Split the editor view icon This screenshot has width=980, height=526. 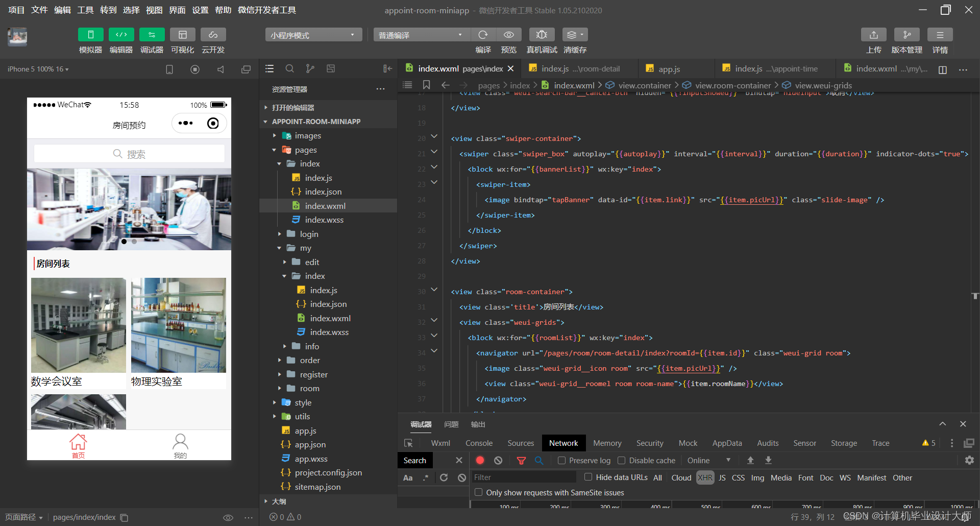(942, 69)
